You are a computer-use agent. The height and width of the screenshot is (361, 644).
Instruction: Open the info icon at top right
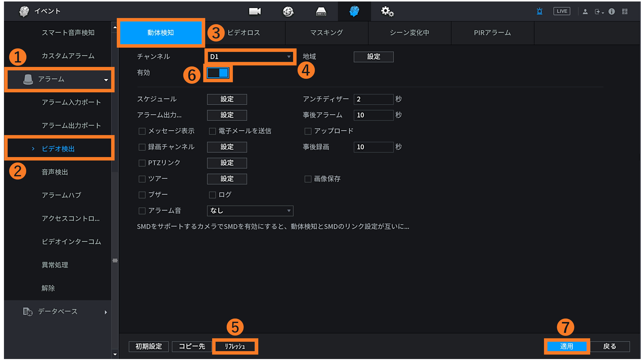point(611,12)
